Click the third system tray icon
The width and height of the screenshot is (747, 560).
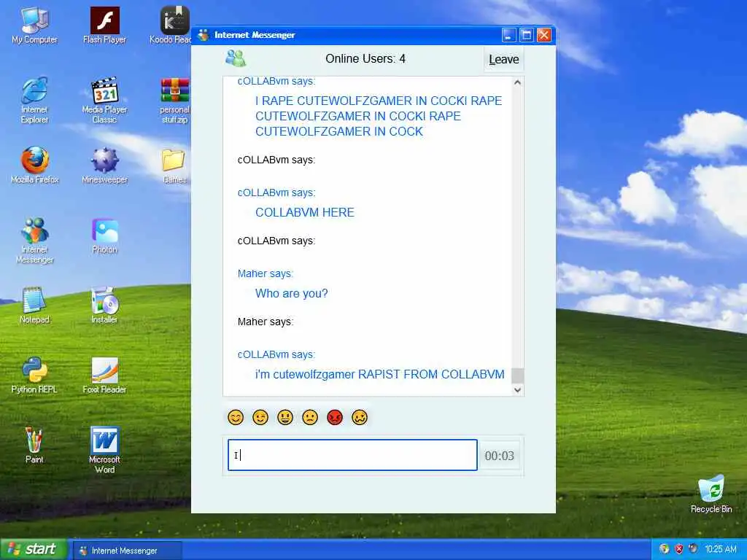click(x=693, y=549)
